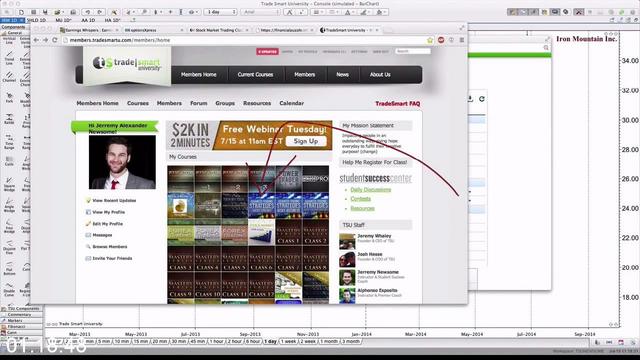640x360 pixels.
Task: Open the Calendar link
Action: coord(291,103)
